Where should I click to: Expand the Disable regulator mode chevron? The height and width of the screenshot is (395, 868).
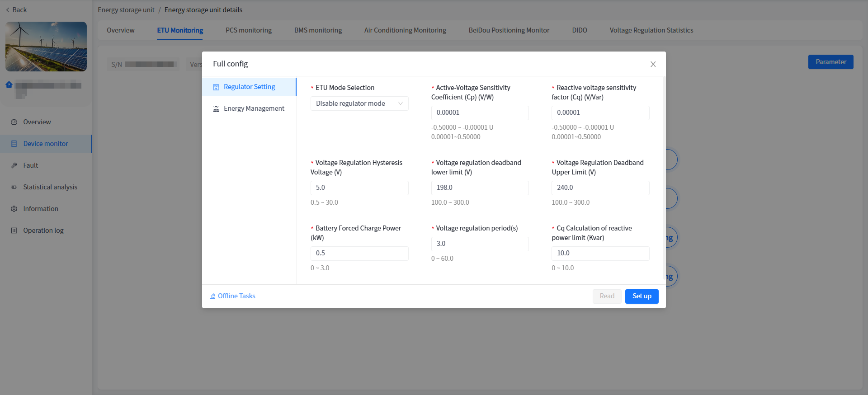pyautogui.click(x=401, y=103)
